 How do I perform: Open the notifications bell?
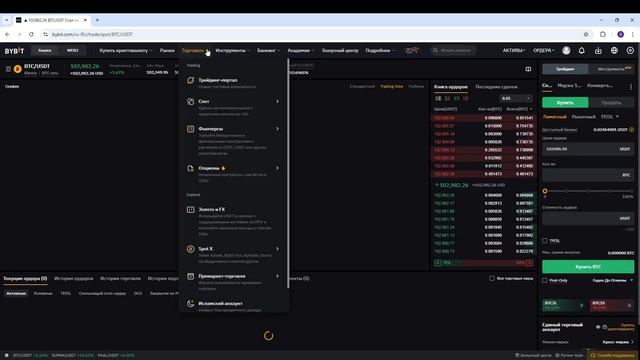pos(582,50)
